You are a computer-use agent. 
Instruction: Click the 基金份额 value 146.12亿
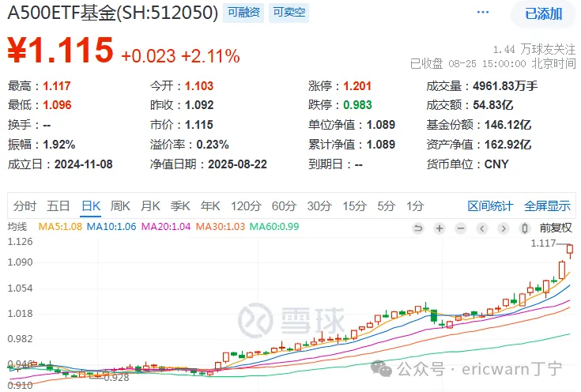pos(507,125)
